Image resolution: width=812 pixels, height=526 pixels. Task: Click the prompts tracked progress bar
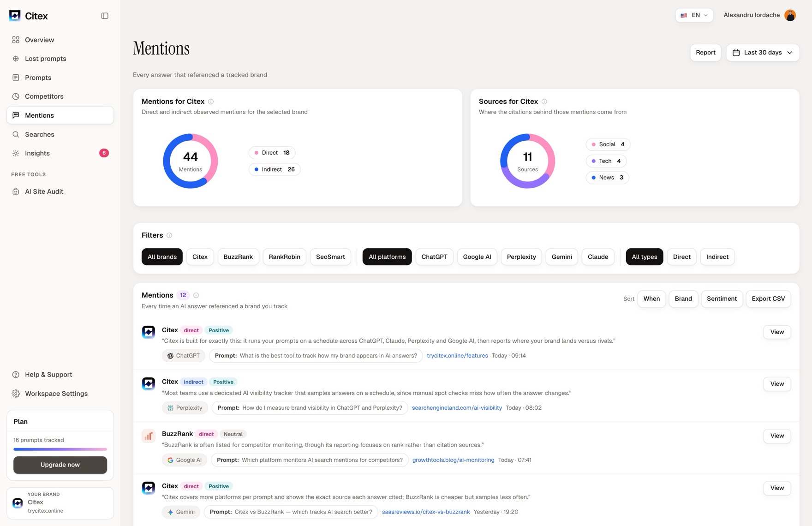(60, 449)
